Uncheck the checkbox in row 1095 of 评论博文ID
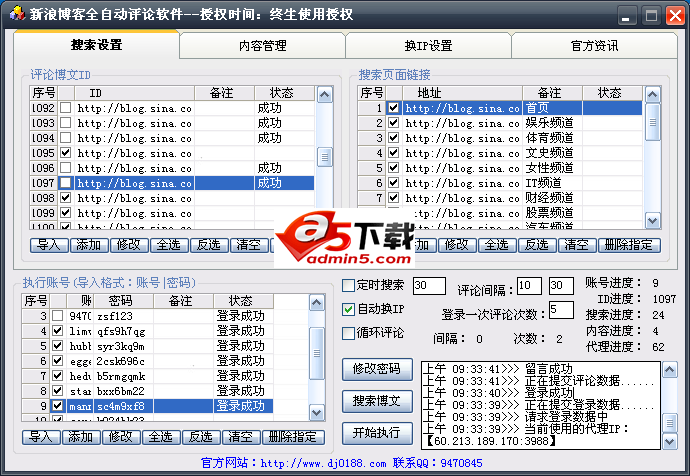 pyautogui.click(x=66, y=153)
